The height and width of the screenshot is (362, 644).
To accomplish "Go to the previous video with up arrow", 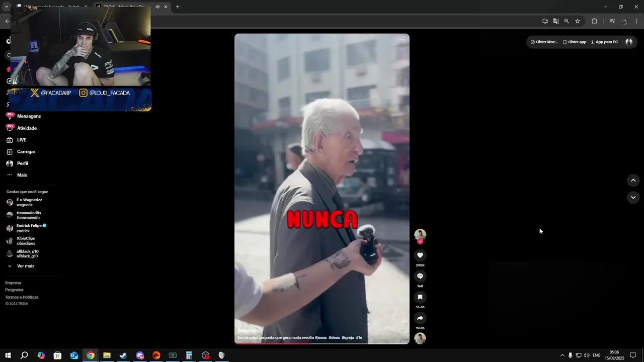I will (633, 180).
